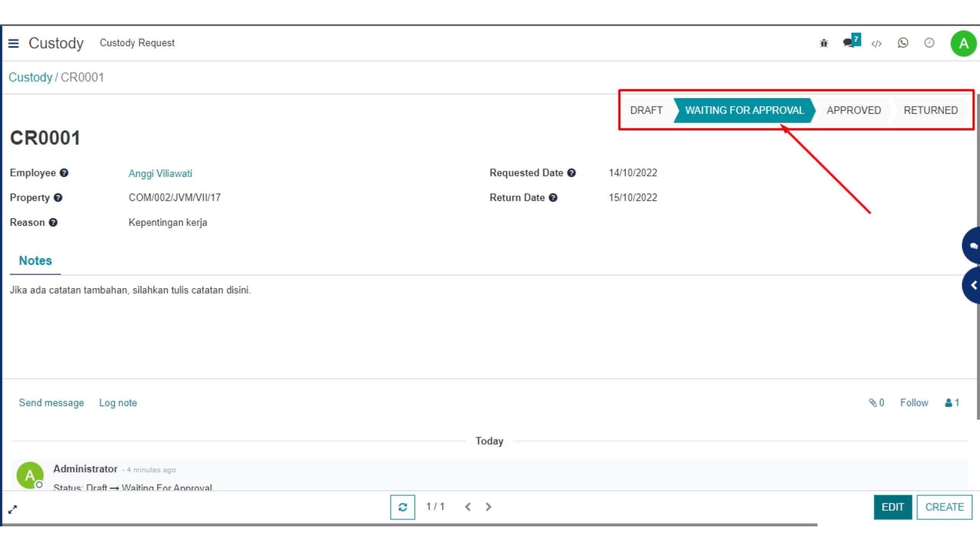This screenshot has height=551, width=980.
Task: Open the Custody Request menu
Action: (137, 43)
